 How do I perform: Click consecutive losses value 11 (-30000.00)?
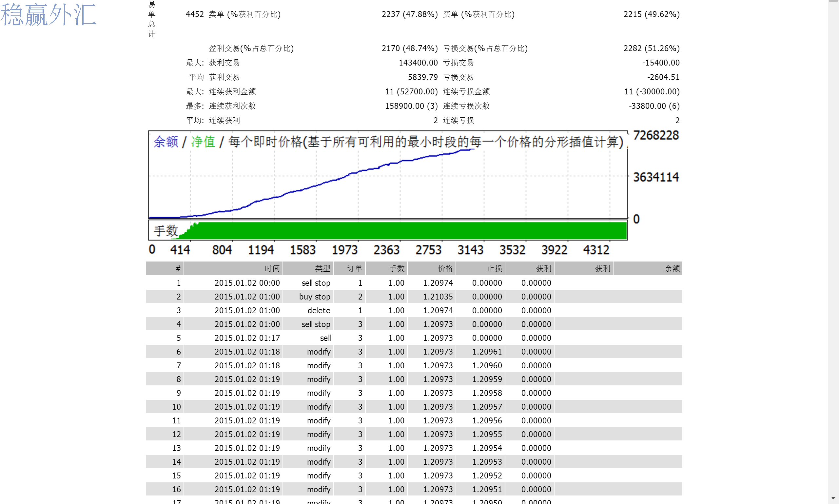click(652, 91)
